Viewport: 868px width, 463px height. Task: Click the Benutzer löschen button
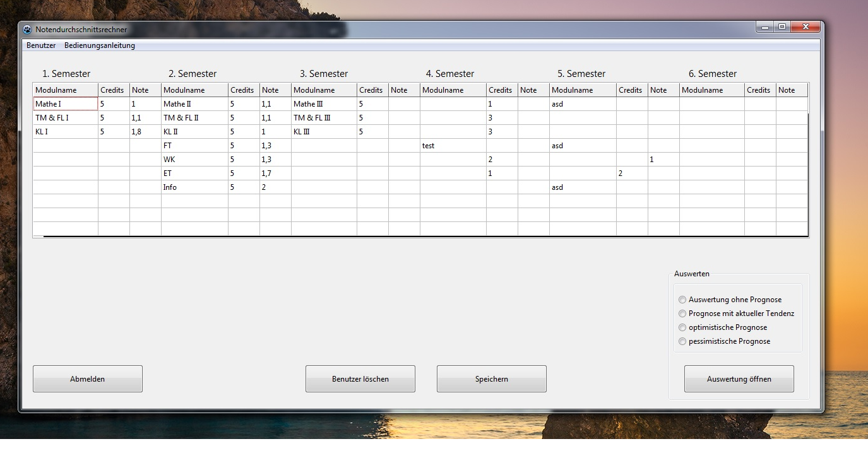pos(360,379)
